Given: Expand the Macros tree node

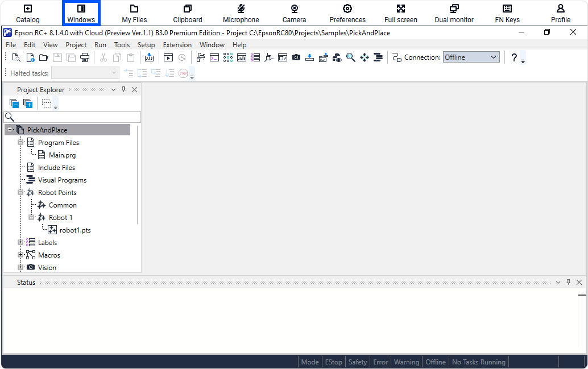Looking at the screenshot, I should [x=20, y=255].
